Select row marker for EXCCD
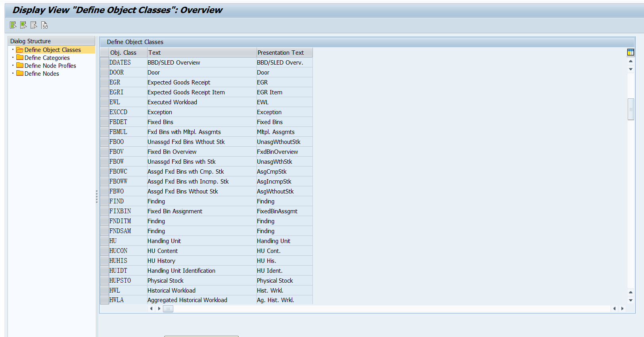644x337 pixels. tap(104, 112)
